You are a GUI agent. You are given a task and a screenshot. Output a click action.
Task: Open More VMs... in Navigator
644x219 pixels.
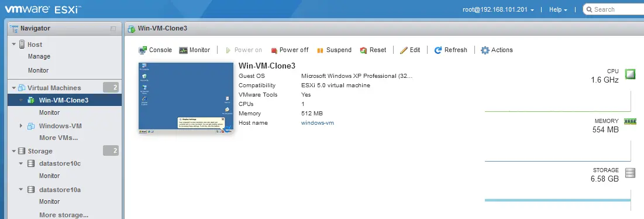[x=58, y=138]
